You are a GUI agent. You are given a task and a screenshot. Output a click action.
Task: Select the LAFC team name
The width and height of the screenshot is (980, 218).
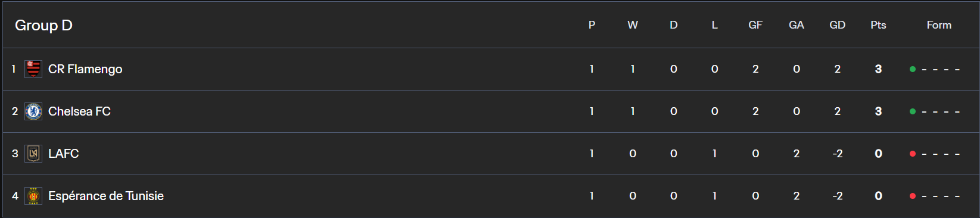point(63,154)
